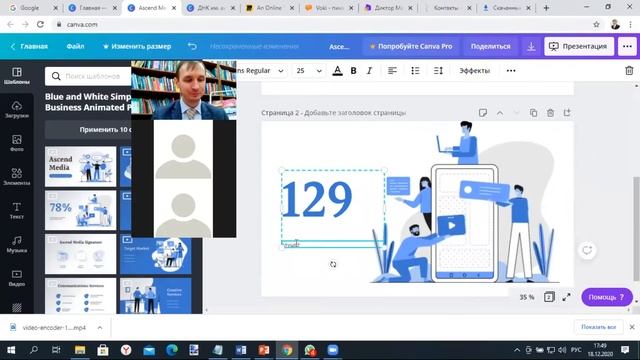
Task: Click the rotate handle below text box
Action: pyautogui.click(x=333, y=264)
